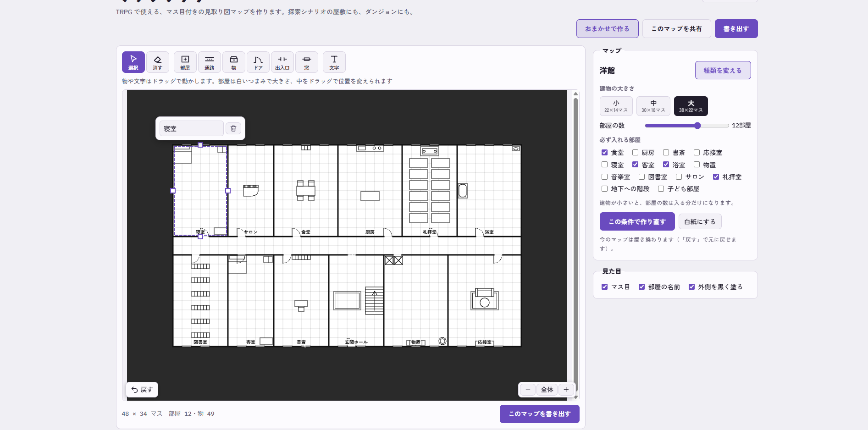Click the おまかせで作る button
The height and width of the screenshot is (430, 868).
[607, 28]
